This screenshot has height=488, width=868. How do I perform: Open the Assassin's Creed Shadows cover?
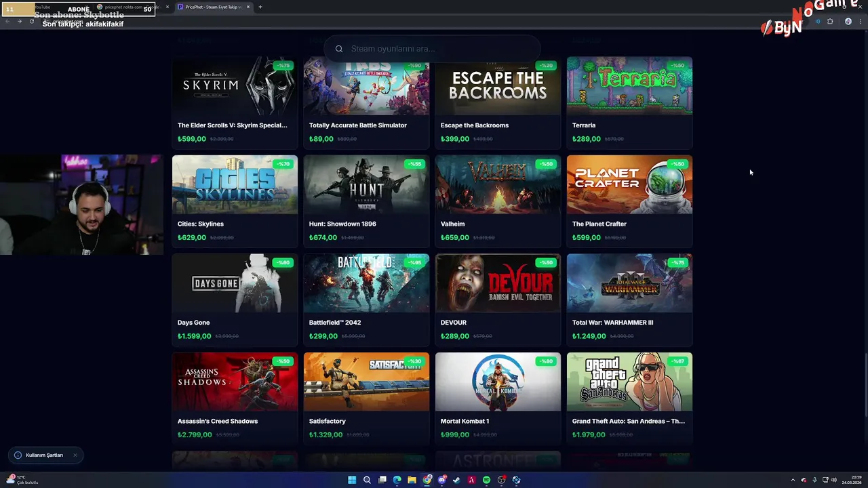(x=235, y=382)
